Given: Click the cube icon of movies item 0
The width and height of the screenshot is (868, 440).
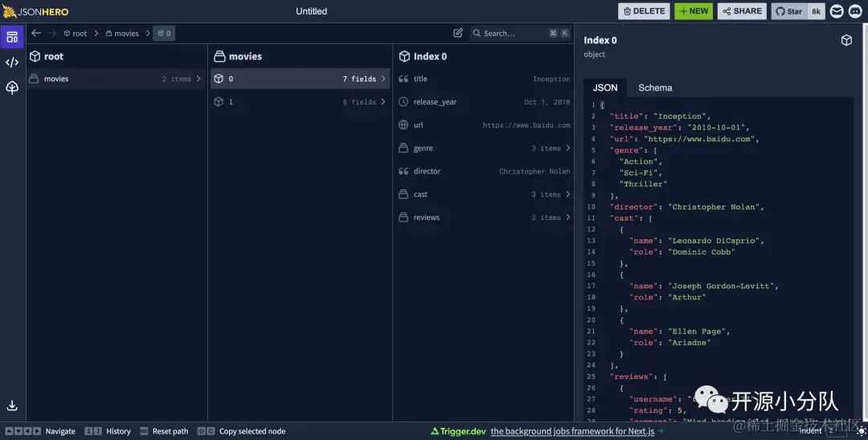Looking at the screenshot, I should click(x=219, y=79).
